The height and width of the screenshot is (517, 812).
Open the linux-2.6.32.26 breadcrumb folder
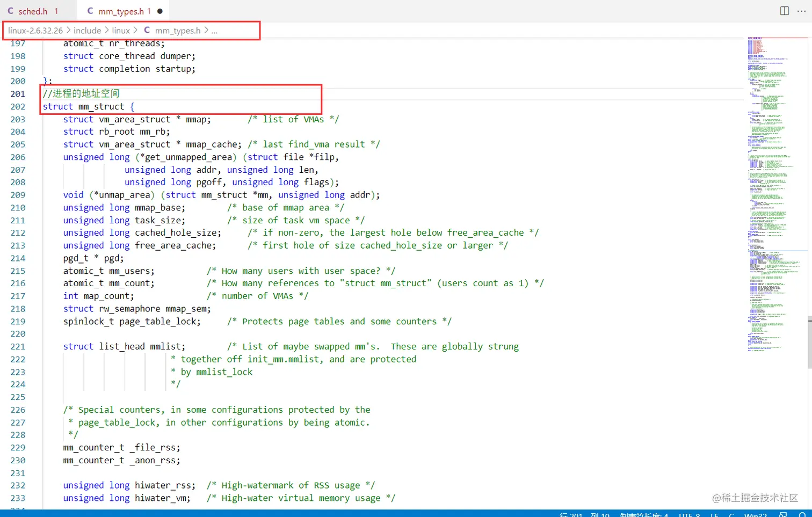pos(35,31)
